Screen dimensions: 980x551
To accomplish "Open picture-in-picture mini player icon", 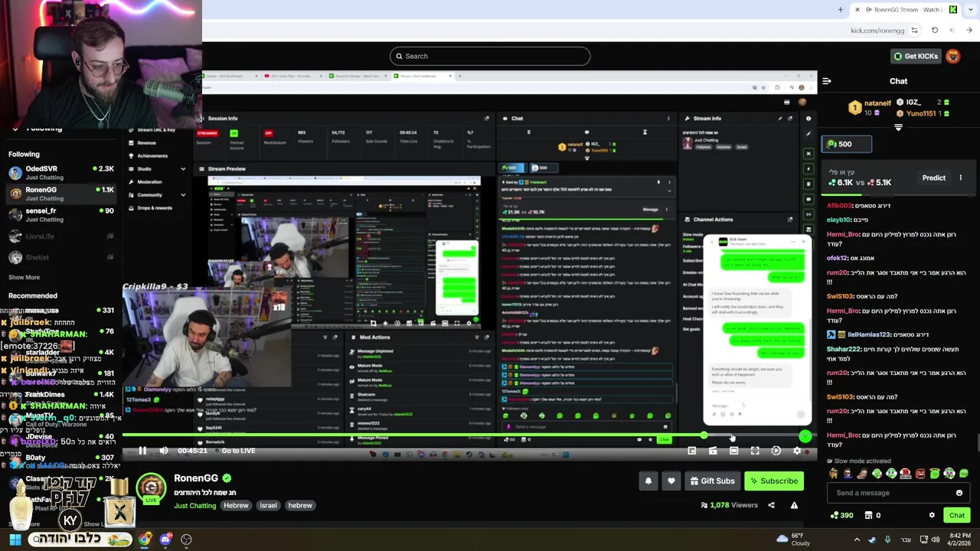I will [692, 451].
